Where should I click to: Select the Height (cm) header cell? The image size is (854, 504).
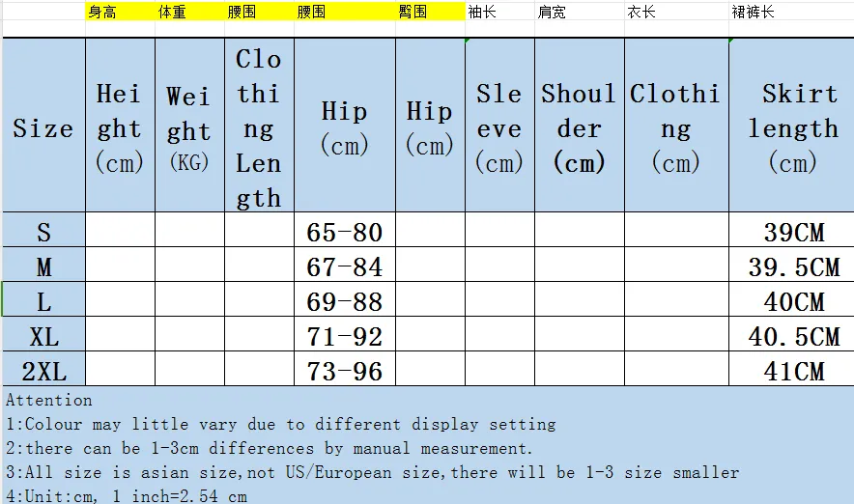(120, 127)
